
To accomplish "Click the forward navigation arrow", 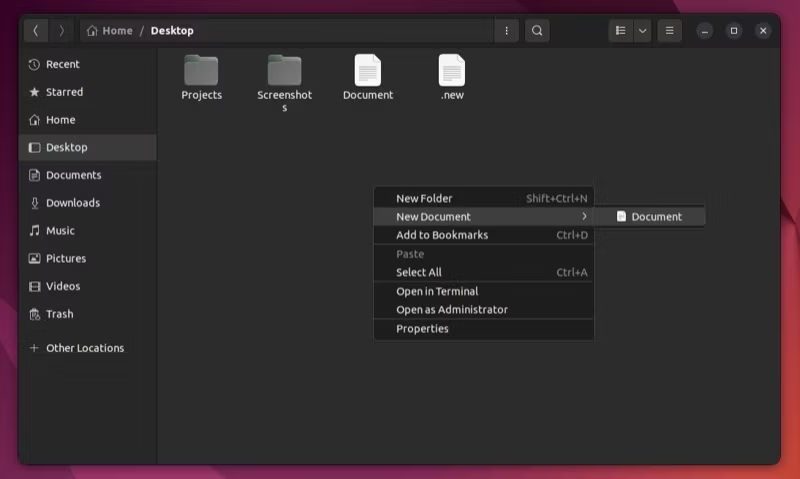I will 62,31.
